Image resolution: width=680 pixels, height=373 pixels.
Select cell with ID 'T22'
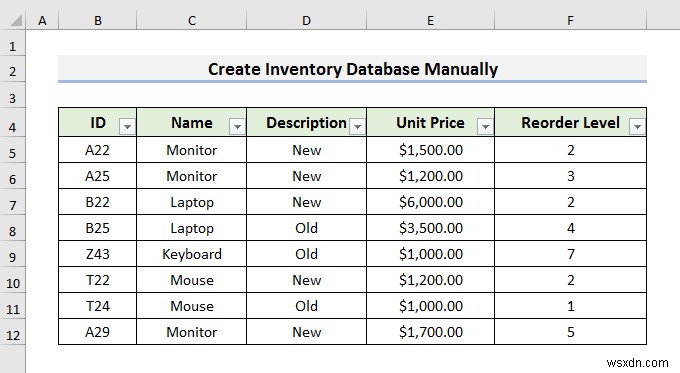point(98,280)
